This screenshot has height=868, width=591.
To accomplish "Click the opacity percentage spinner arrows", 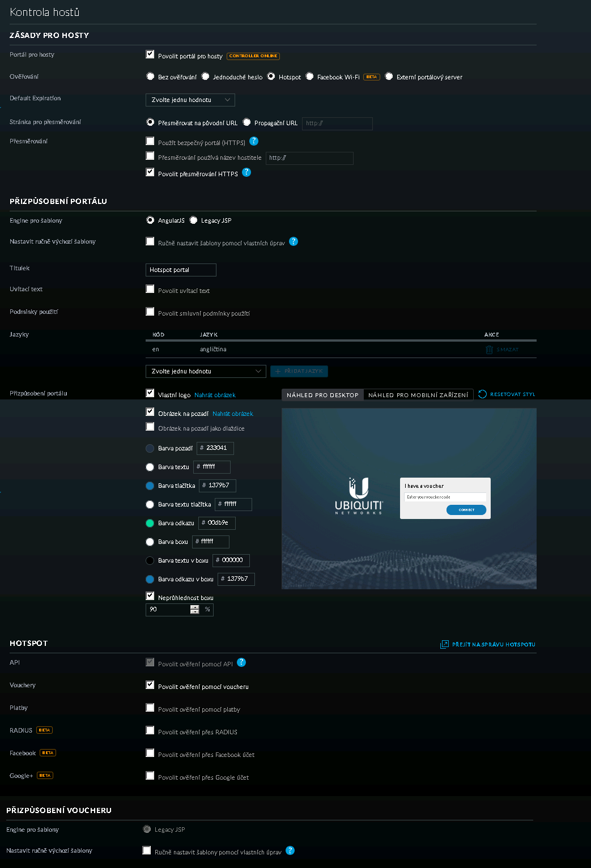I will pos(195,610).
